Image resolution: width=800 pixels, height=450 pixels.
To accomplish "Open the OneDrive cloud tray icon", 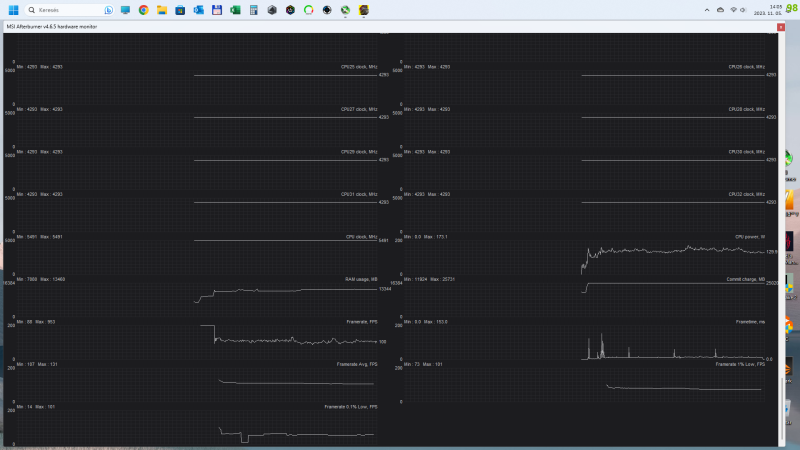I will 720,10.
